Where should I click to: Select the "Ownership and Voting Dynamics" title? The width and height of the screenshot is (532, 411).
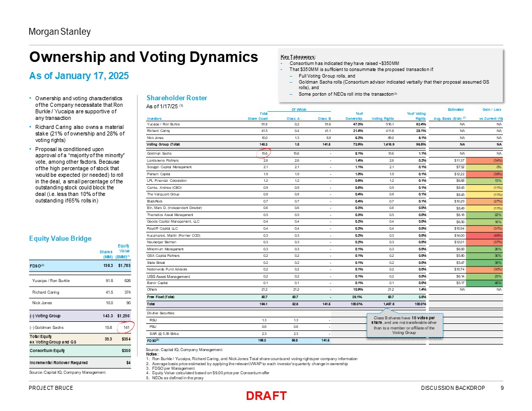pyautogui.click(x=144, y=57)
